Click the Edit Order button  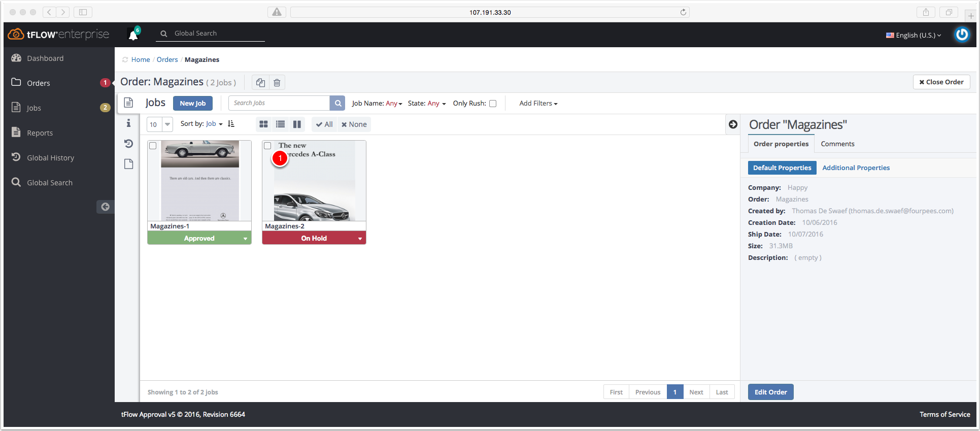pos(770,392)
